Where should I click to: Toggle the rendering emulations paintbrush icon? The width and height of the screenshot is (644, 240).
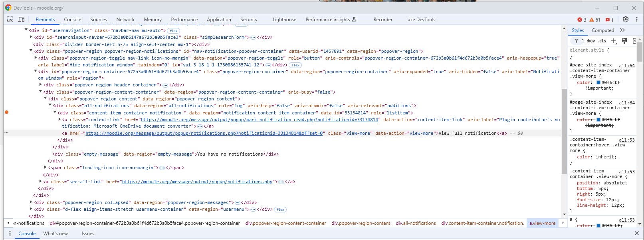(x=624, y=41)
